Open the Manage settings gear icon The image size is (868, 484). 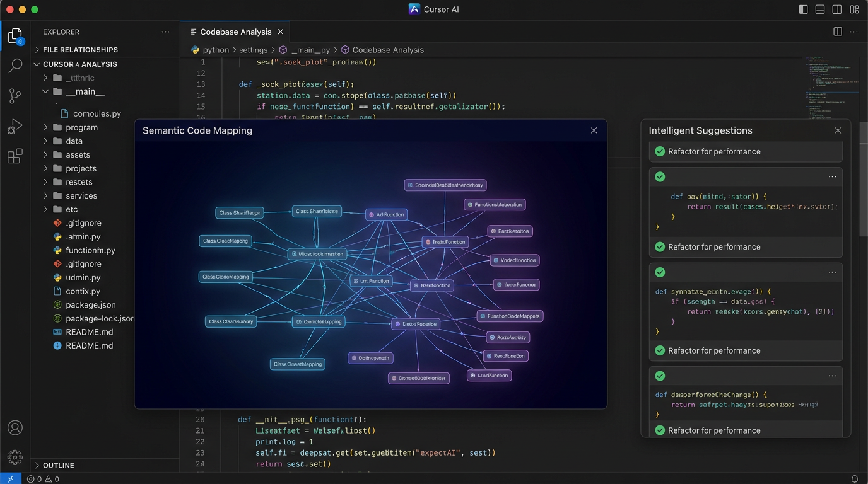click(x=15, y=457)
